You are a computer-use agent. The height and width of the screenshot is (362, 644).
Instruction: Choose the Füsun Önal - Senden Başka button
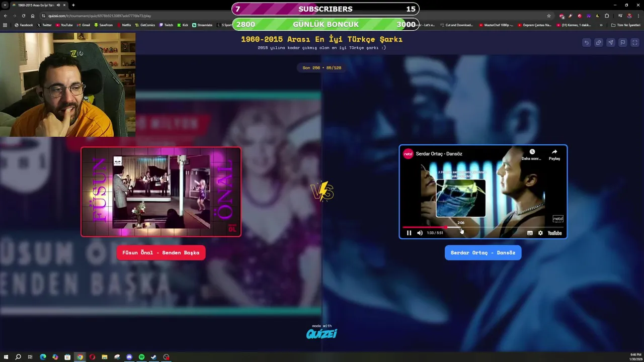161,252
